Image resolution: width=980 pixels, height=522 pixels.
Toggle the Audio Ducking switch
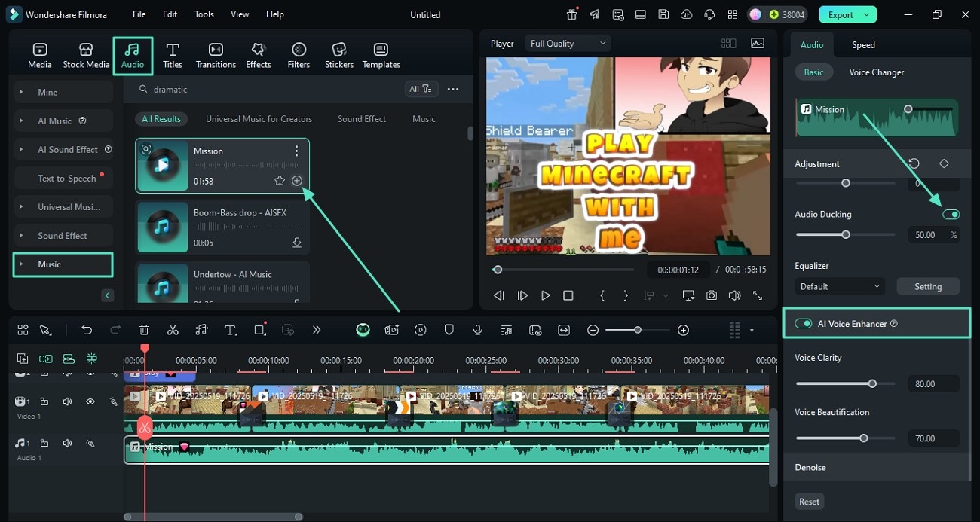[951, 215]
